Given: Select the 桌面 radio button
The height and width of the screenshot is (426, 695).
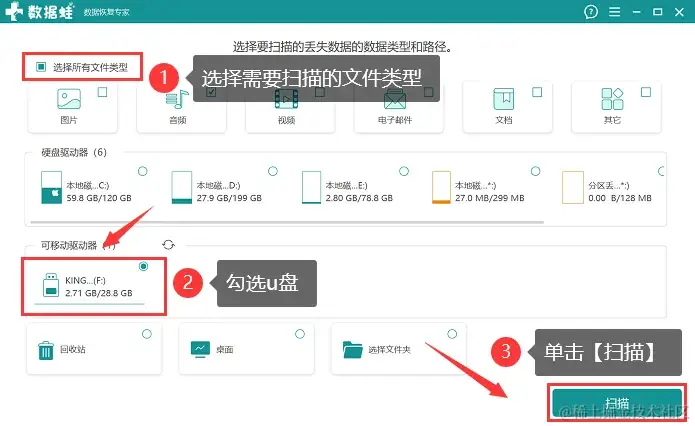Looking at the screenshot, I should point(300,334).
